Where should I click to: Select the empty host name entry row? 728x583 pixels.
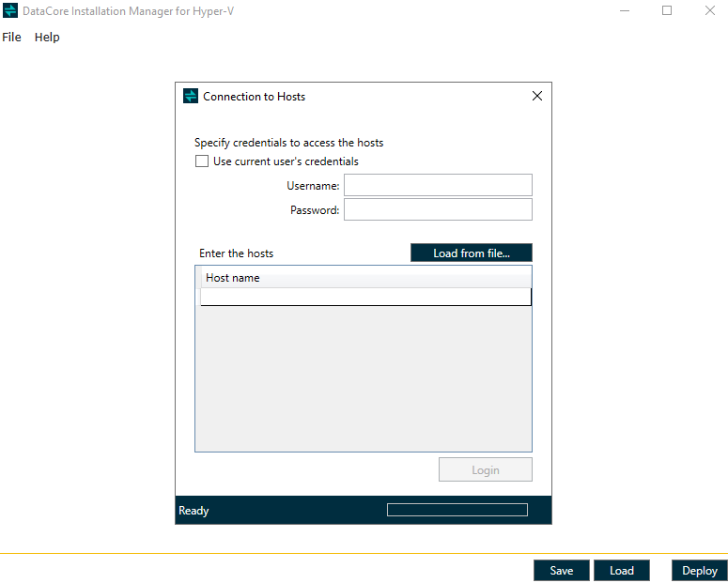[x=365, y=297]
